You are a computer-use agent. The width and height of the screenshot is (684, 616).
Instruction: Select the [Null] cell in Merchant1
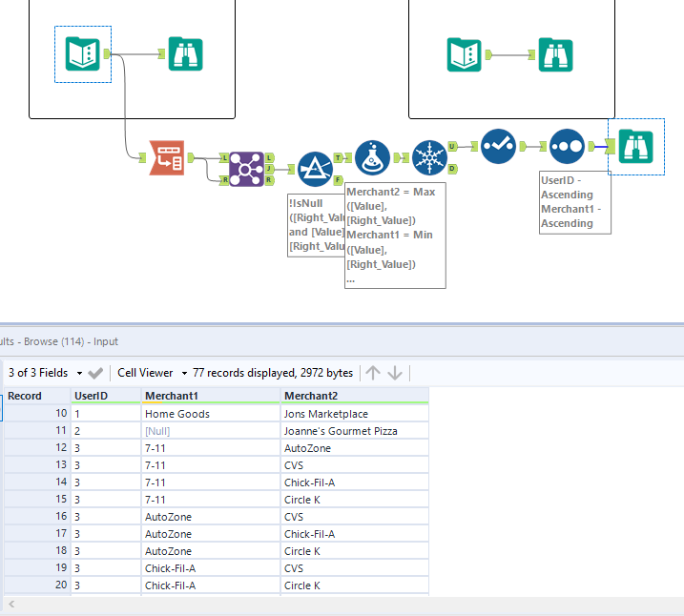pyautogui.click(x=211, y=431)
